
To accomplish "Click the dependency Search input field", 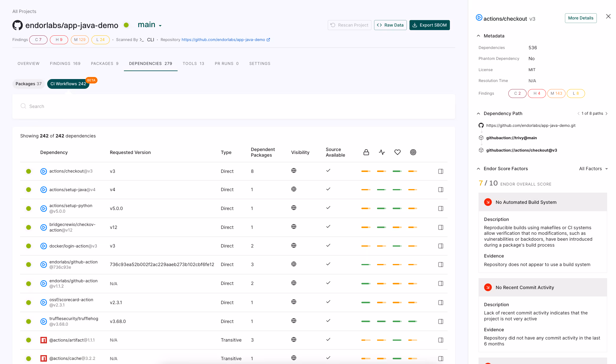I will (234, 106).
